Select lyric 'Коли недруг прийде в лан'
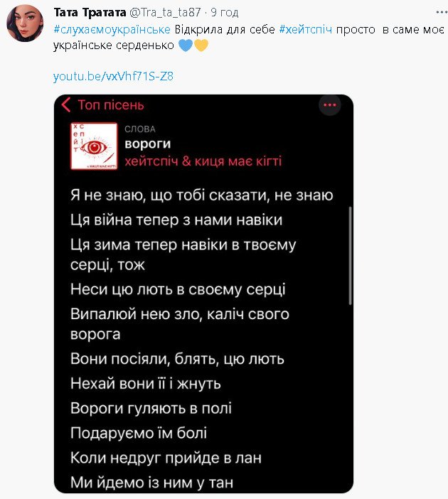 click(x=166, y=458)
